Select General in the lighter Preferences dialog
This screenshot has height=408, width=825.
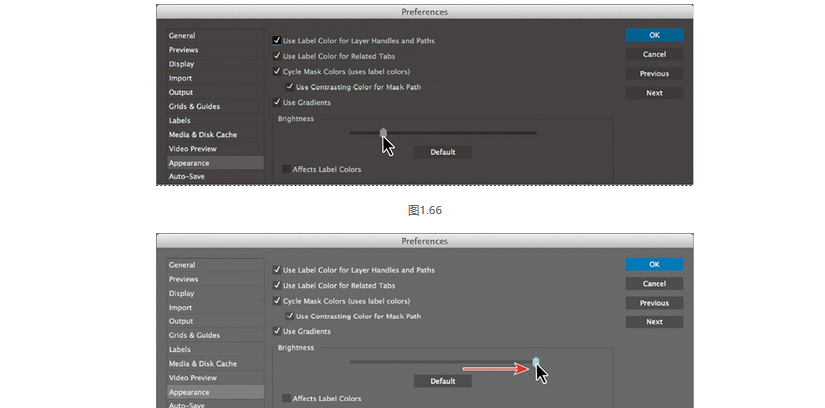[x=215, y=265]
